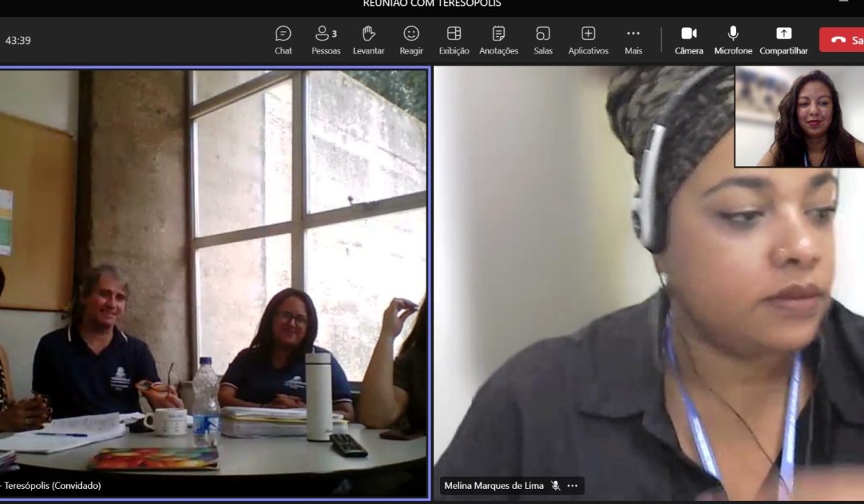Viewport: 864px width, 504px height.
Task: Toggle the Câmera on or off
Action: click(x=689, y=40)
